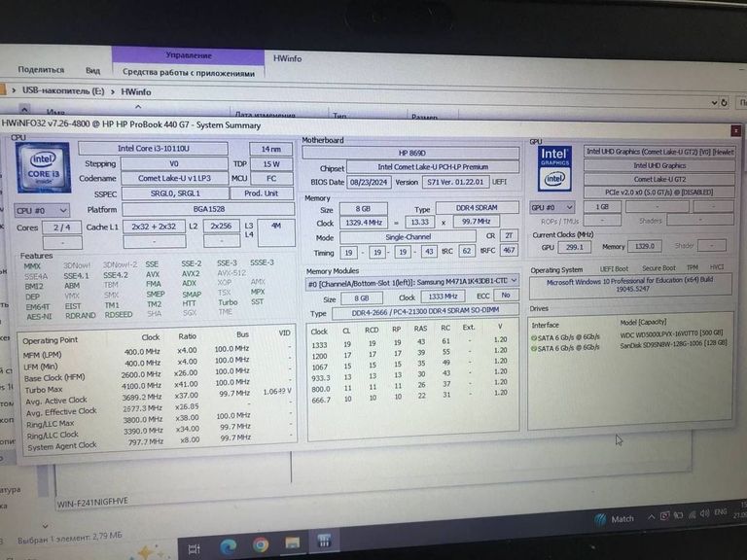Click the 666.7 memory timing row
The height and width of the screenshot is (560, 747).
click(x=410, y=398)
